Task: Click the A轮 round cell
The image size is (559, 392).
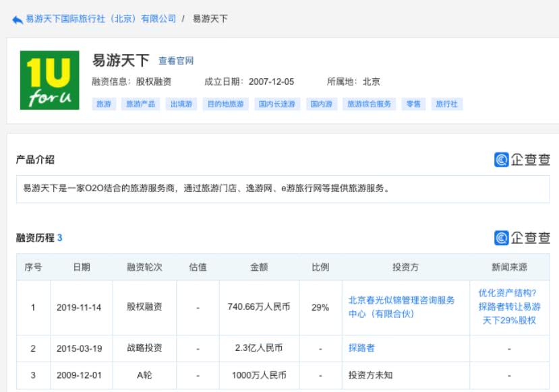Action: (x=144, y=375)
